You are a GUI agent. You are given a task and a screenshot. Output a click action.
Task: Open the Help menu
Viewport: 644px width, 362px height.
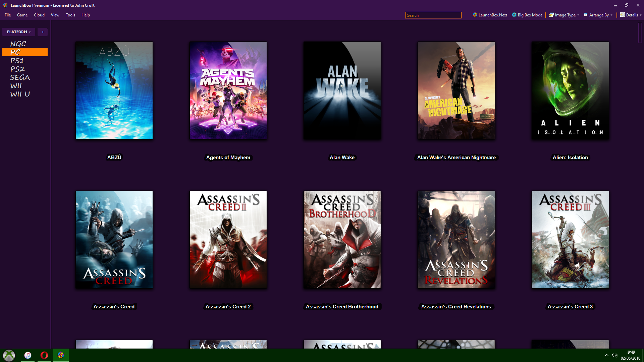click(86, 15)
